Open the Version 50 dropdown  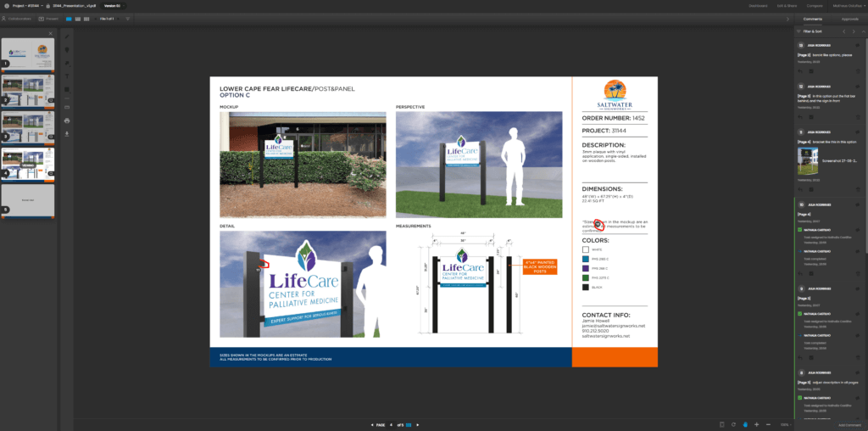(x=114, y=6)
